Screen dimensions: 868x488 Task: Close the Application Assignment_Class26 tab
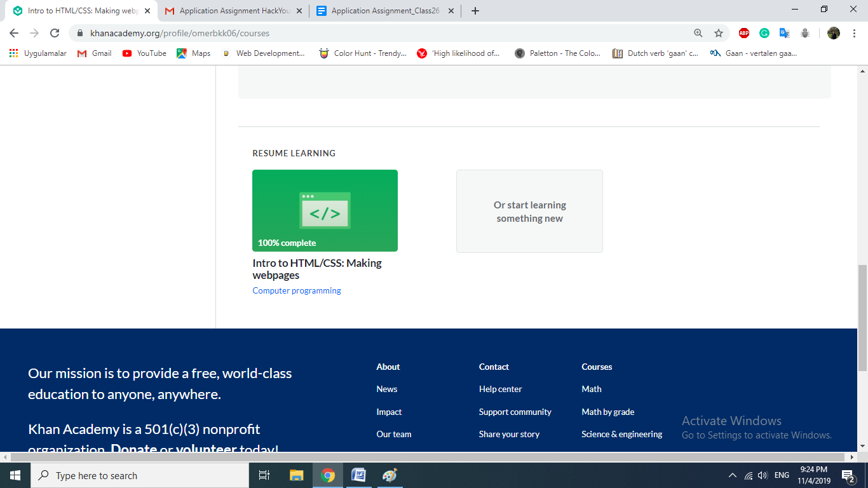pos(451,11)
